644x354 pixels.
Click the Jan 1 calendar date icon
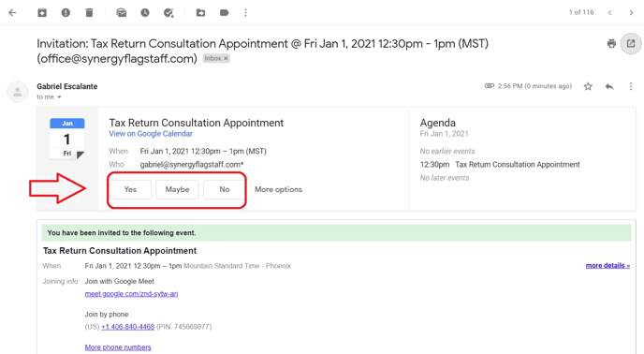67,139
